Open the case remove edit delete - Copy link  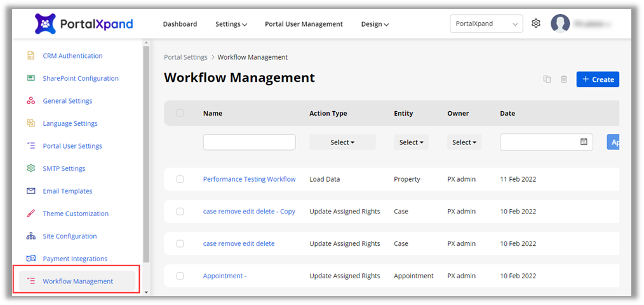(x=249, y=212)
